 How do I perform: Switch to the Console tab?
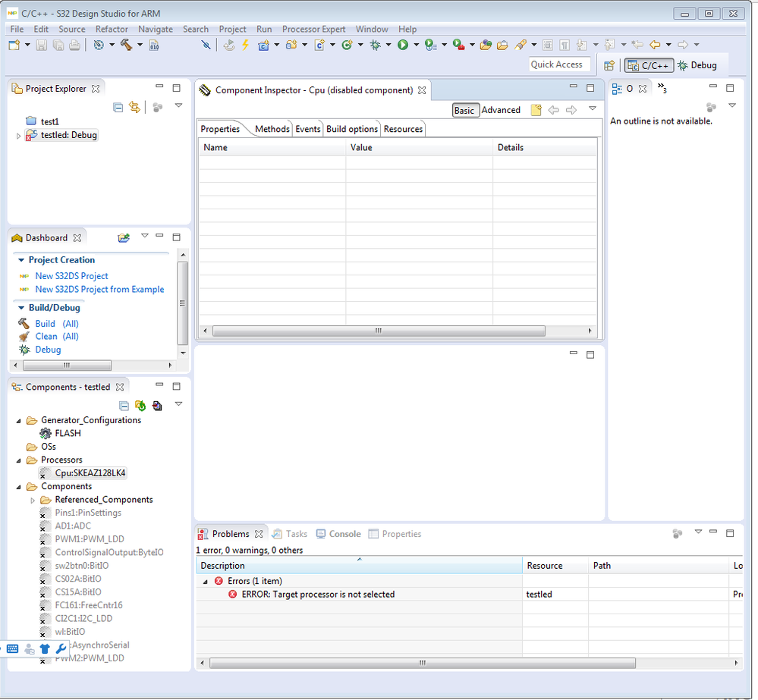(x=339, y=534)
